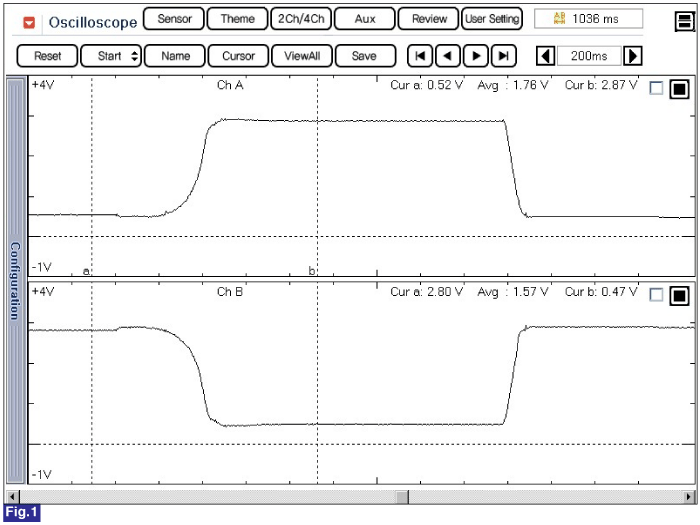
Task: Expand the Configuration side panel
Action: [x=16, y=280]
